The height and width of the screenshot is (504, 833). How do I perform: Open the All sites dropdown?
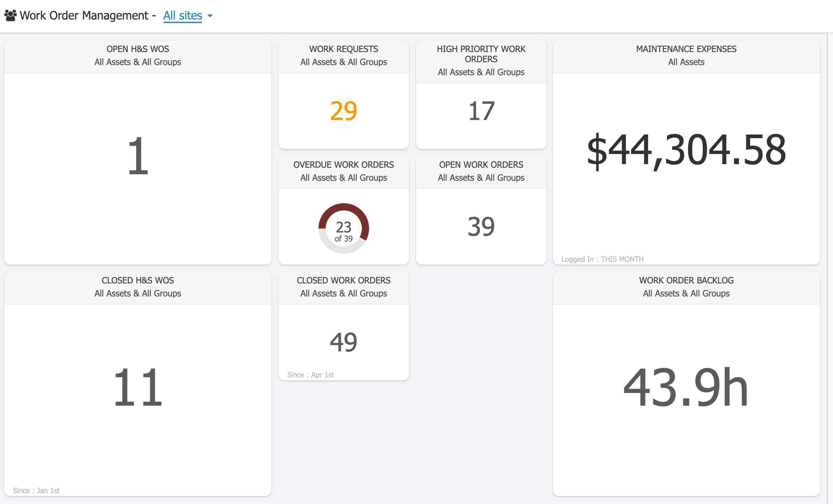183,15
